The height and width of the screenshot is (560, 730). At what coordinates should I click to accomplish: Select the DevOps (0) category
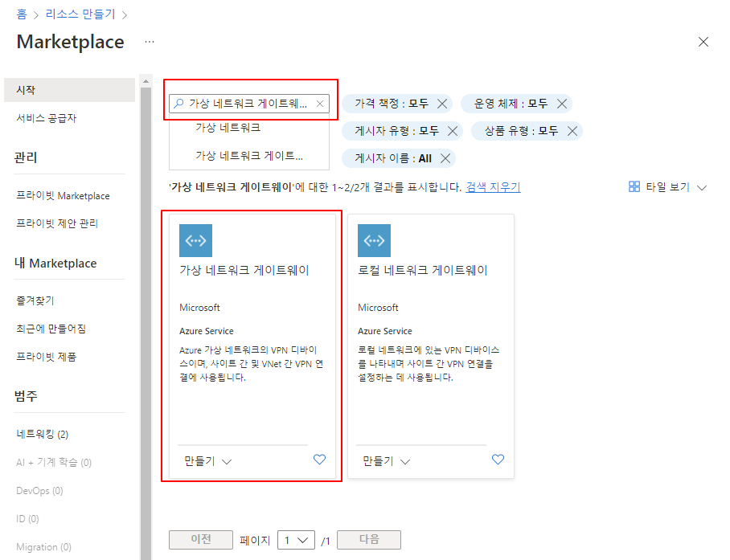click(x=39, y=491)
